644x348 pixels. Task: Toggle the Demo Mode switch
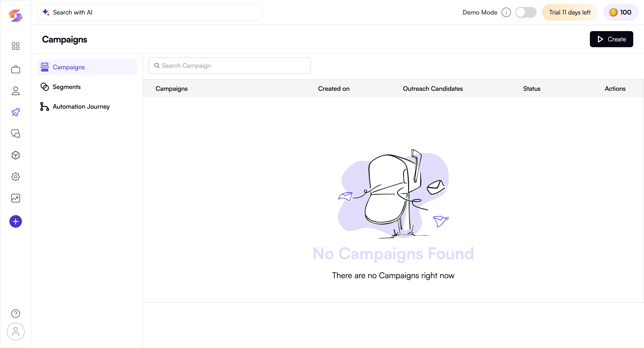click(526, 12)
